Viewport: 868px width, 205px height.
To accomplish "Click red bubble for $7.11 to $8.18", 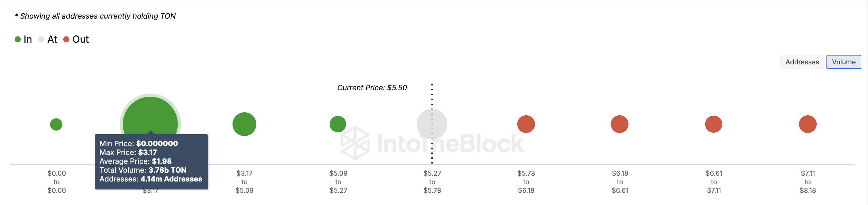I will (807, 124).
